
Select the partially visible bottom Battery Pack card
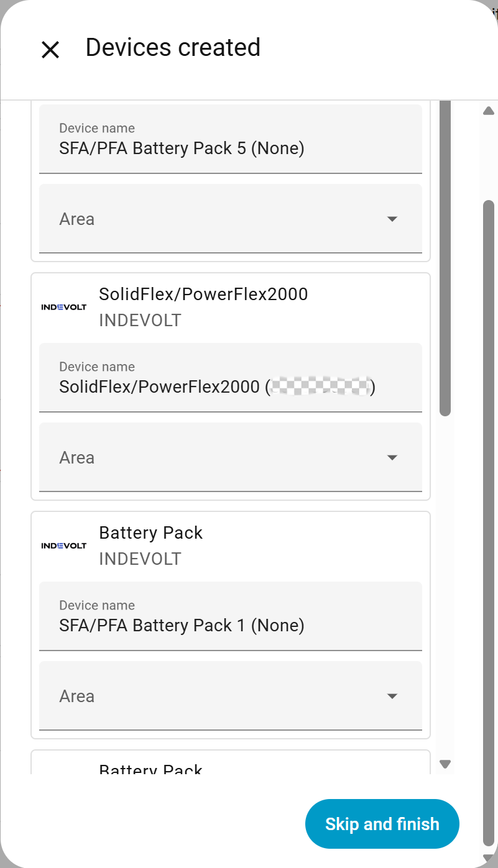230,765
